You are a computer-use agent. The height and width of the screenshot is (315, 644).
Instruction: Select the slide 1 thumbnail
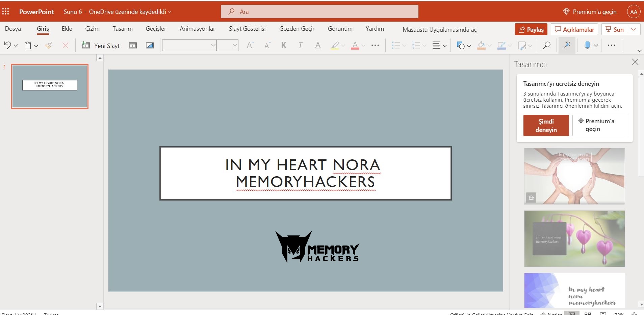[50, 86]
